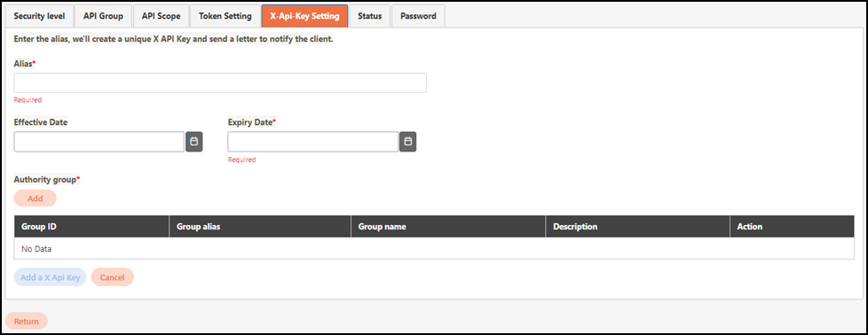Select the X-Api-Key Setting tab

(304, 16)
